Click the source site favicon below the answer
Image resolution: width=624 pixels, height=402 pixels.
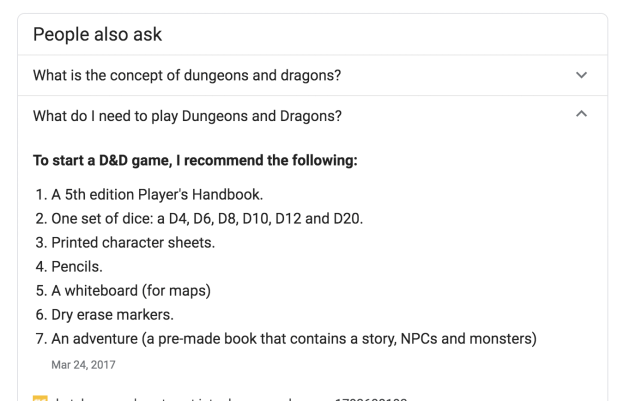[40, 398]
